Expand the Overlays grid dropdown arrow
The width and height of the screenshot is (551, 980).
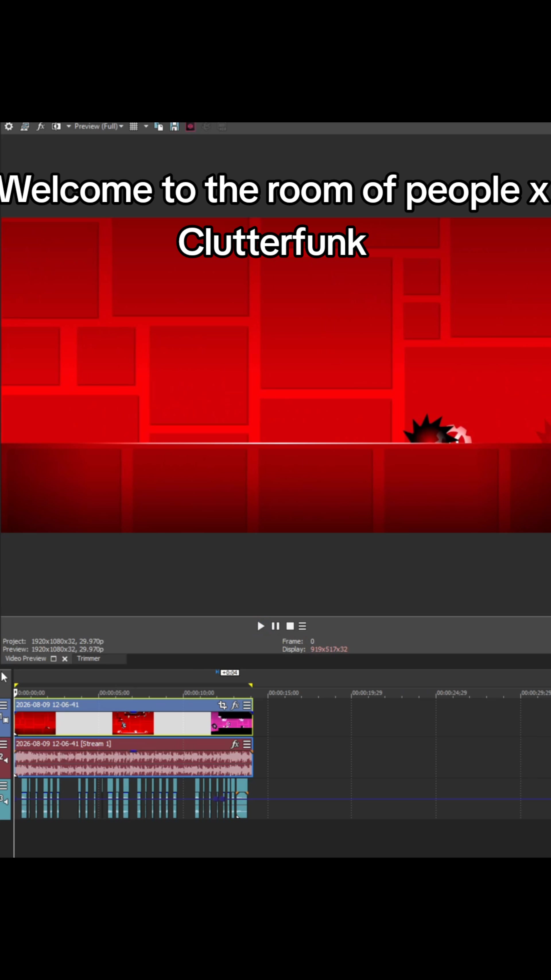click(146, 127)
